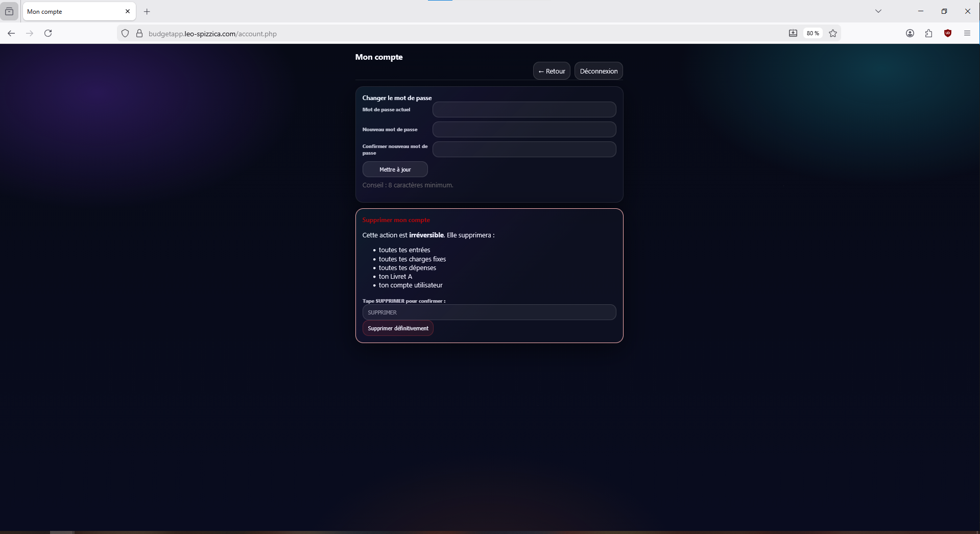Click the install web app icon

pyautogui.click(x=793, y=33)
